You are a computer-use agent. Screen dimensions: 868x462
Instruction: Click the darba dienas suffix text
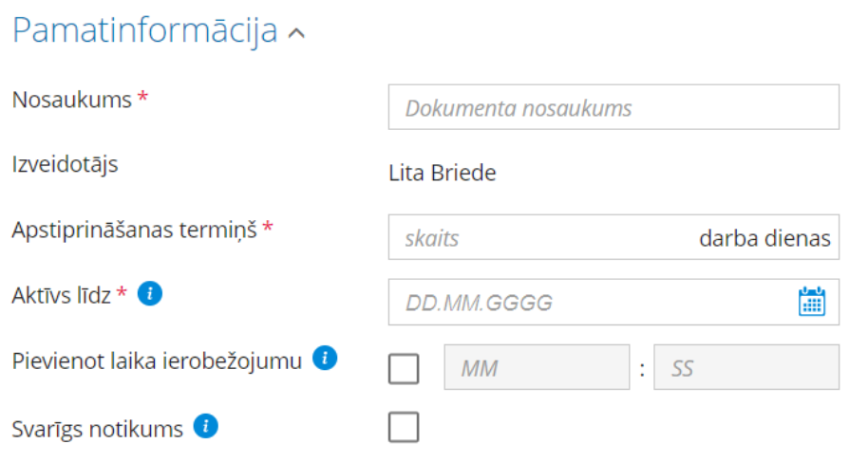pyautogui.click(x=764, y=238)
